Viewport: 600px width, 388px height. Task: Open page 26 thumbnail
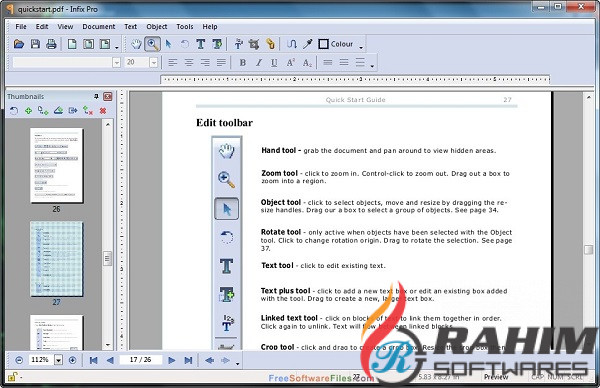click(56, 166)
